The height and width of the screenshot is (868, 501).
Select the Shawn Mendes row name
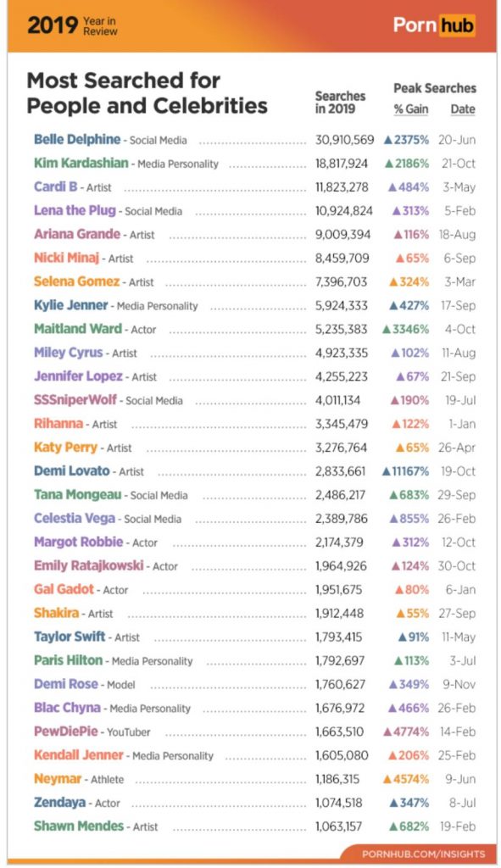click(x=79, y=826)
